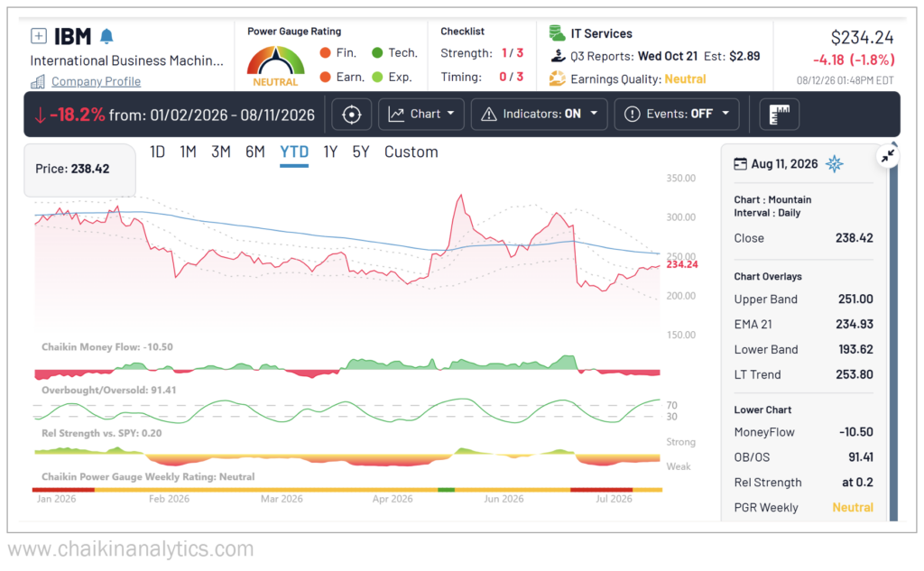The height and width of the screenshot is (571, 924).
Task: Click the EMA 21 234.93 row
Action: click(x=803, y=324)
